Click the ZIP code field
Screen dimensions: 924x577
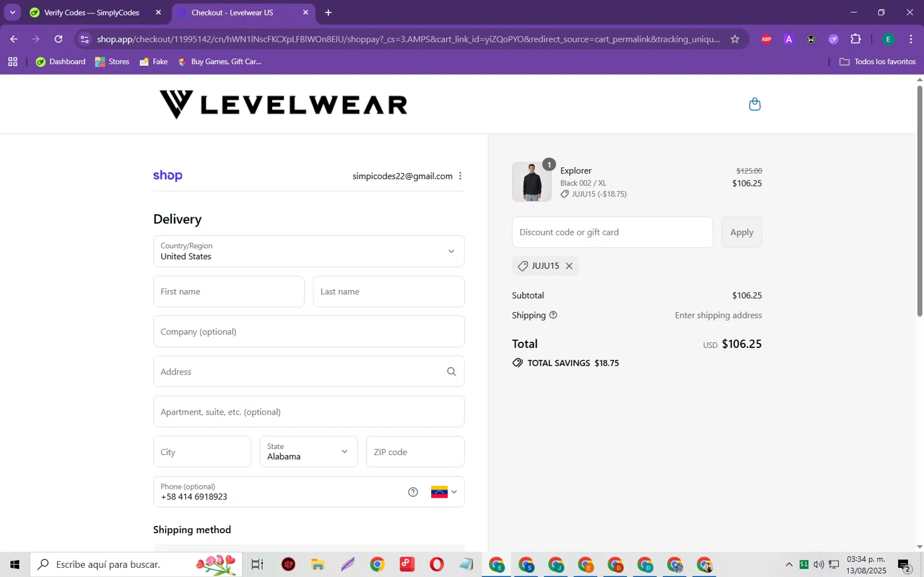point(415,452)
